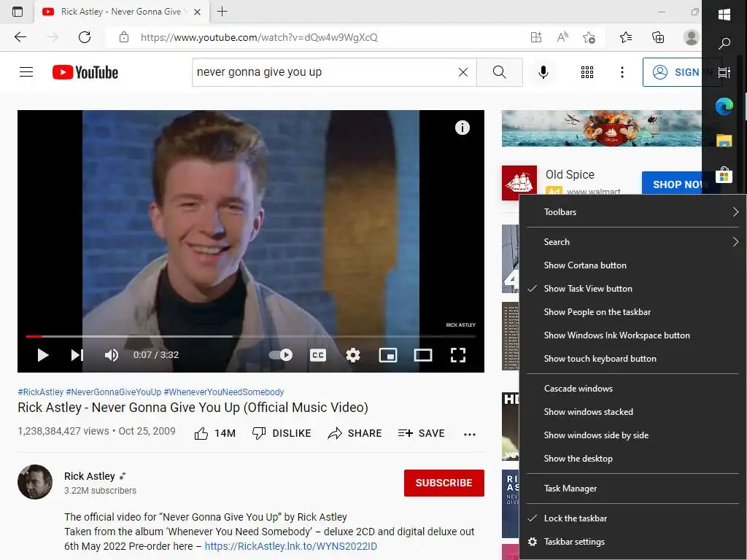This screenshot has width=747, height=560.
Task: Enable Show People on the taskbar
Action: pyautogui.click(x=633, y=312)
